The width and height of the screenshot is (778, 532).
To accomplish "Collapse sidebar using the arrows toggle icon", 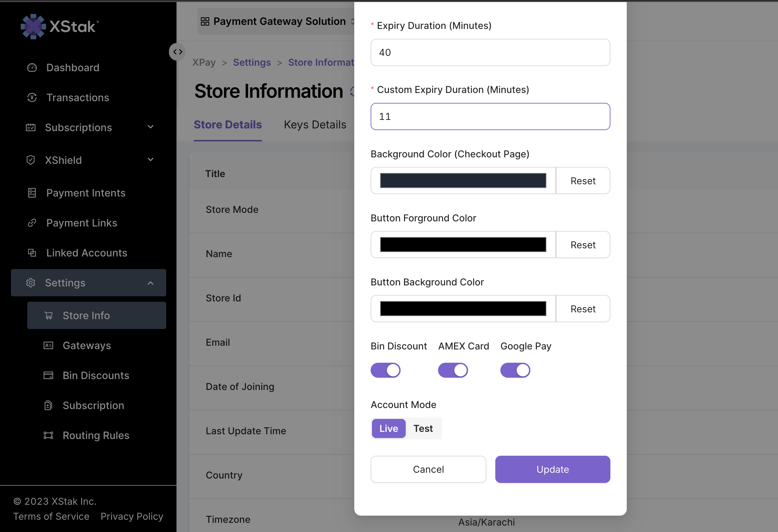I will point(177,52).
